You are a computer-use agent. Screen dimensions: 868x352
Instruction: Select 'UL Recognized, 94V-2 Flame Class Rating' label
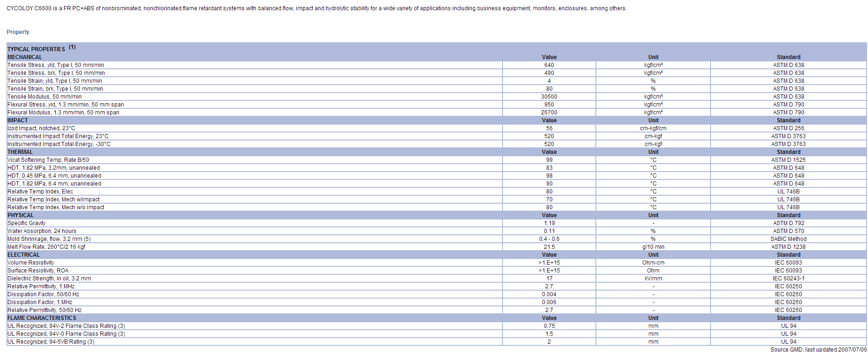click(66, 326)
